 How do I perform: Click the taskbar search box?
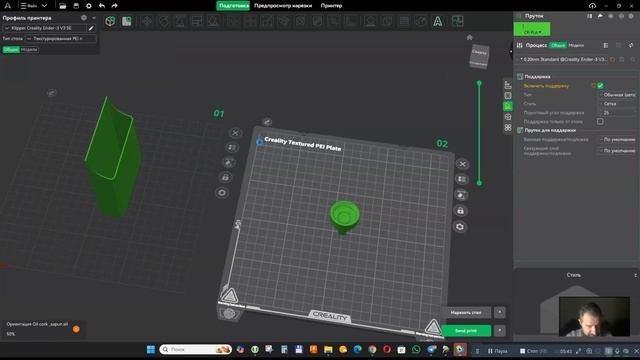click(x=196, y=350)
